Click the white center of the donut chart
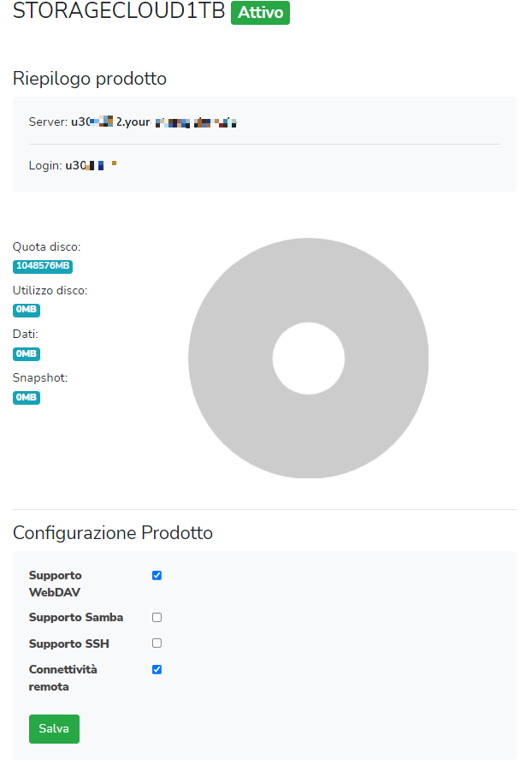The height and width of the screenshot is (771, 532). (308, 358)
